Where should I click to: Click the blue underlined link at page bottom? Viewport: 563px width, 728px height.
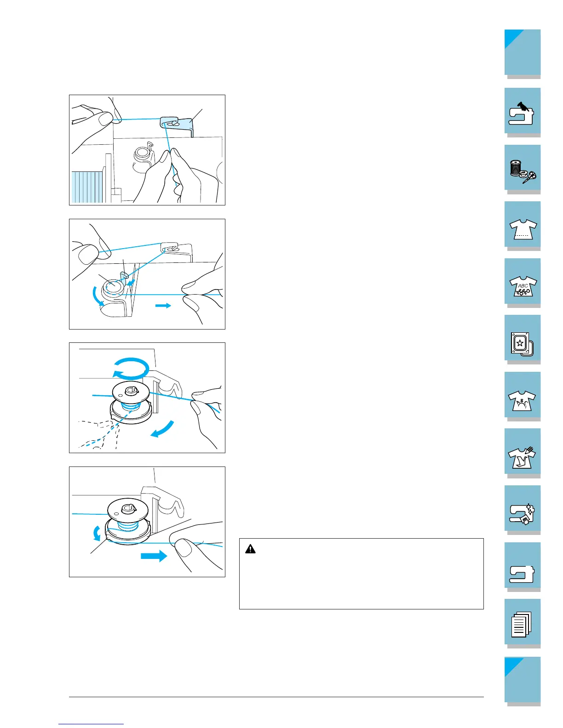pyautogui.click(x=91, y=724)
